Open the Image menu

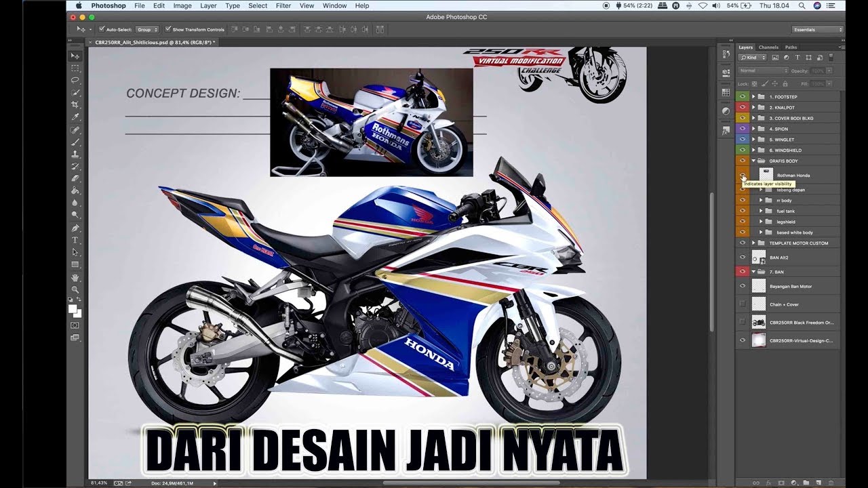[x=182, y=5]
